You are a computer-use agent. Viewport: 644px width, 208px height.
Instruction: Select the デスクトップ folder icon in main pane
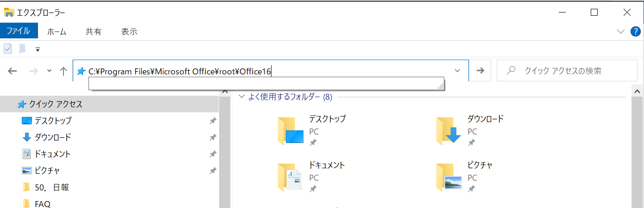290,131
